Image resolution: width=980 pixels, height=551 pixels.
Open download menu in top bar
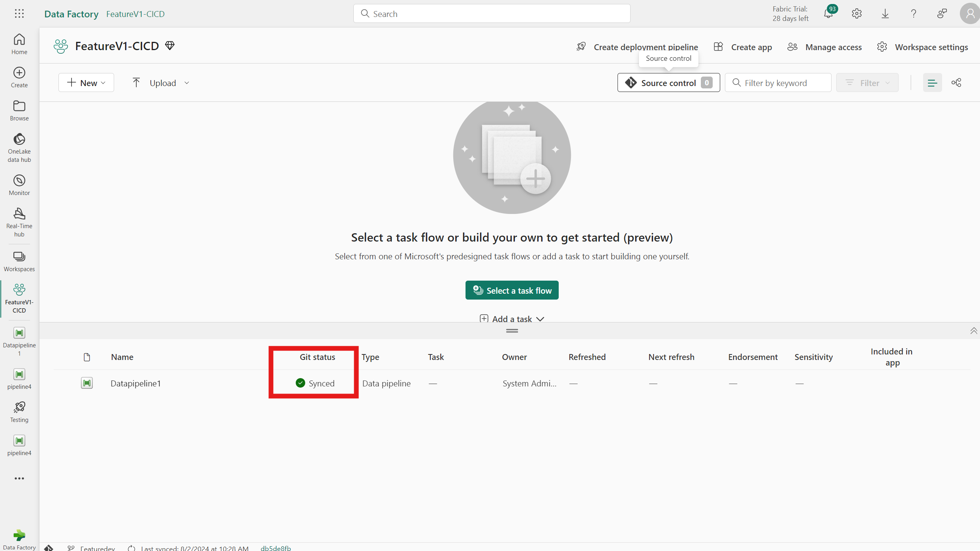click(x=885, y=14)
